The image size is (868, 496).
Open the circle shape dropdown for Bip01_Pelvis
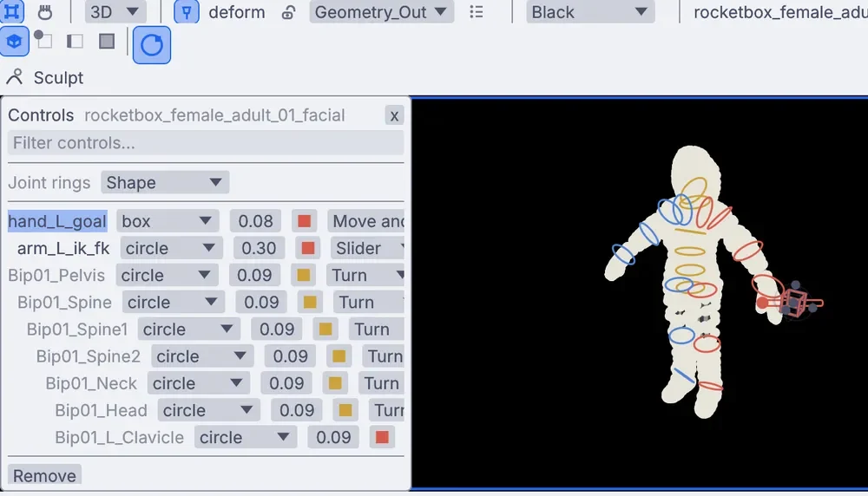pos(167,276)
